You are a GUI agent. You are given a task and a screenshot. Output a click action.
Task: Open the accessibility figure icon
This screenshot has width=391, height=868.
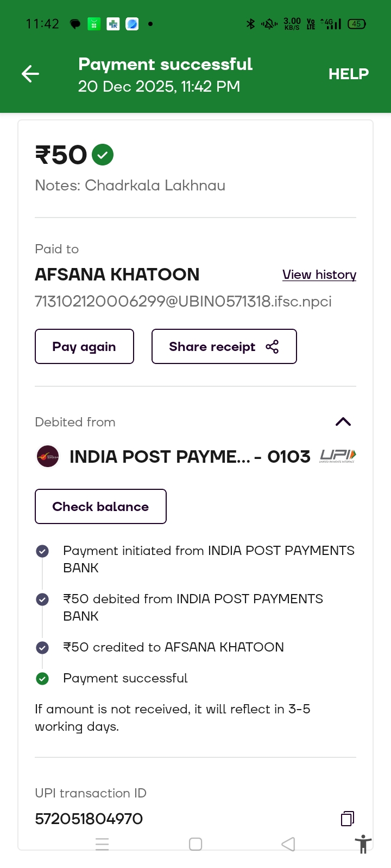click(x=363, y=845)
